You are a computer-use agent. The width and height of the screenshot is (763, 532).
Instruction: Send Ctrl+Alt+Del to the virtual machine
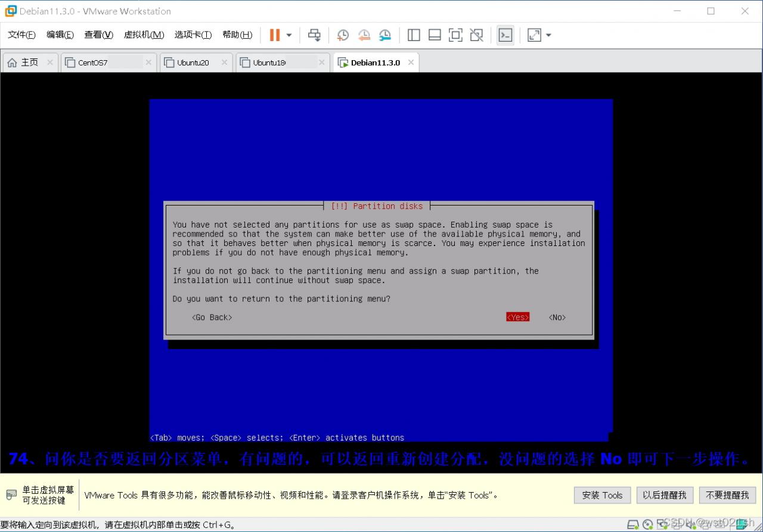coord(314,35)
